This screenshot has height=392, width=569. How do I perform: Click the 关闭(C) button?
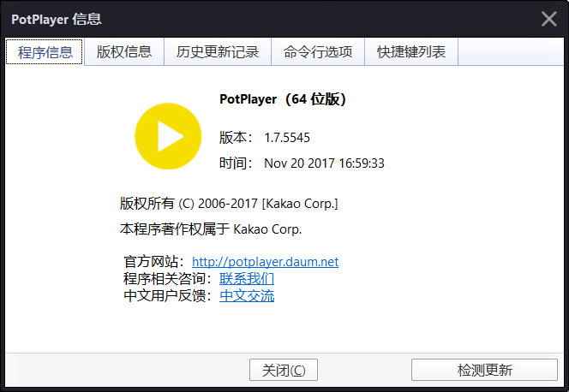[x=284, y=370]
